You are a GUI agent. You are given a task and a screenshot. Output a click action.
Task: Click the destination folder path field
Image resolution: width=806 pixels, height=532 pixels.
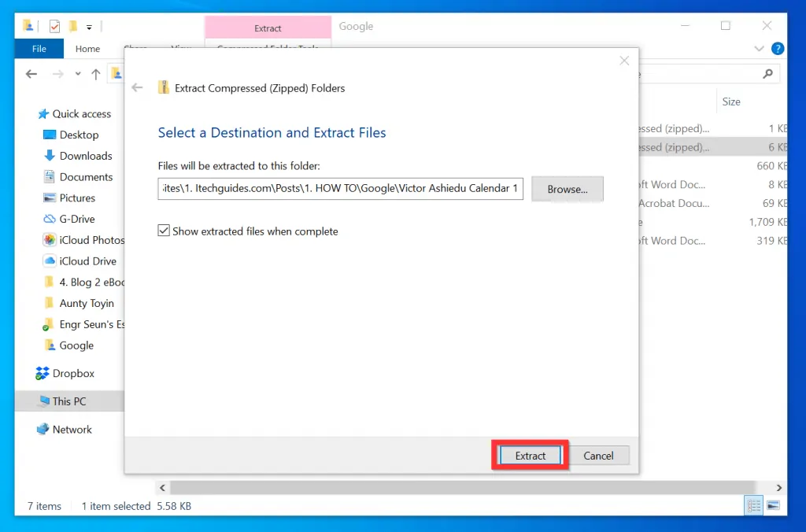coord(340,189)
